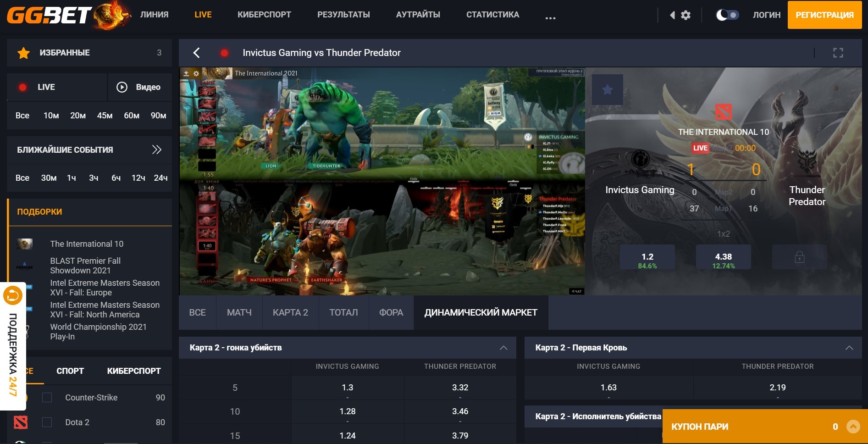Select the sidebar LIVE filter button

[57, 87]
